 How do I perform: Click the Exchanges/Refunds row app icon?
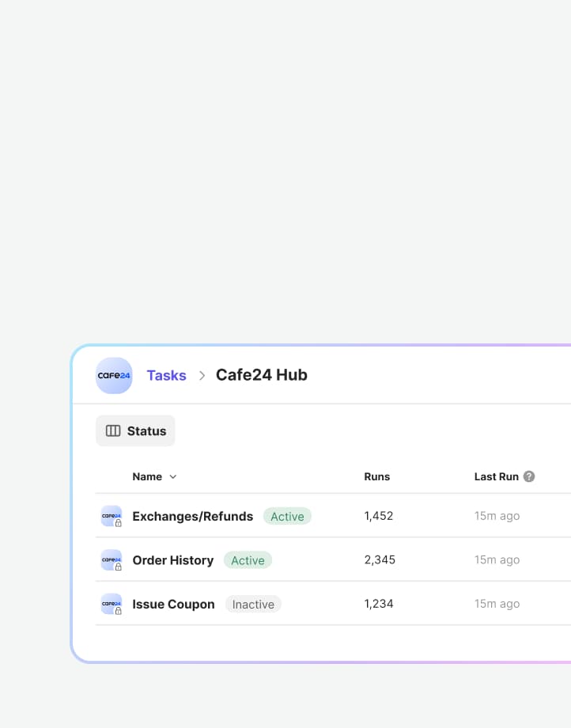click(112, 516)
